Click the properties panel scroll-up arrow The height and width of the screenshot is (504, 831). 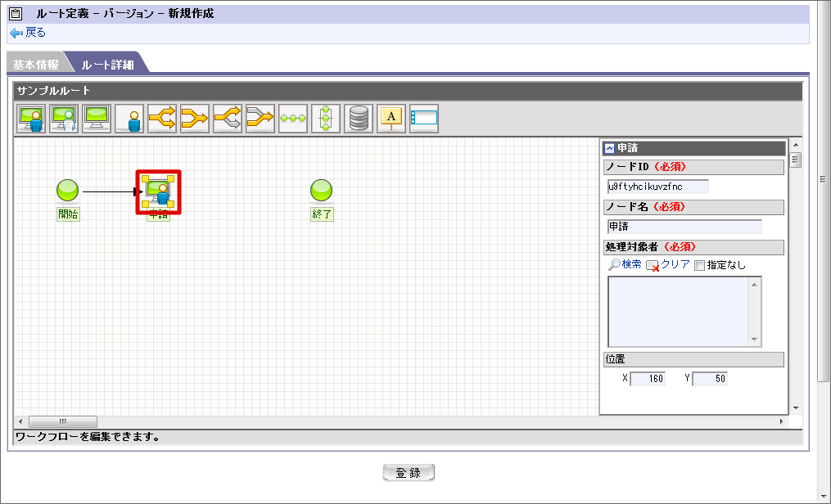[x=796, y=145]
